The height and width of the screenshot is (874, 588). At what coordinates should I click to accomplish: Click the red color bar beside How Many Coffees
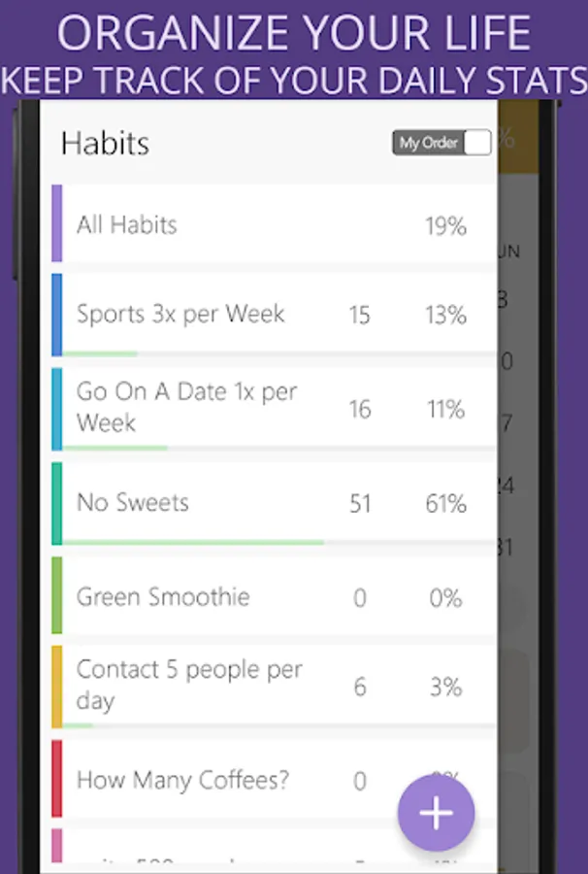(57, 778)
